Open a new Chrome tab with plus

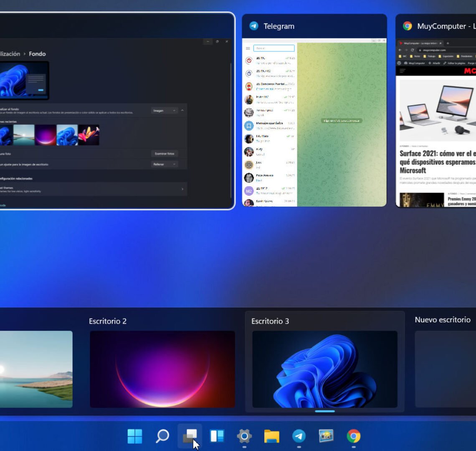coord(448,43)
